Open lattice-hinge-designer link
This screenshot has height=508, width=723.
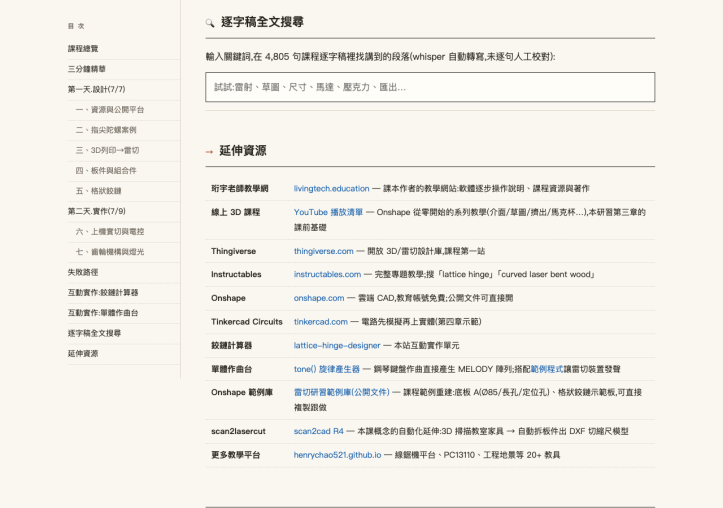click(x=337, y=345)
